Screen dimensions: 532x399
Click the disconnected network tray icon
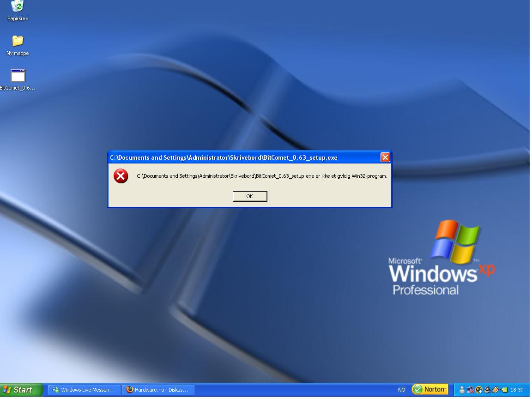click(471, 391)
